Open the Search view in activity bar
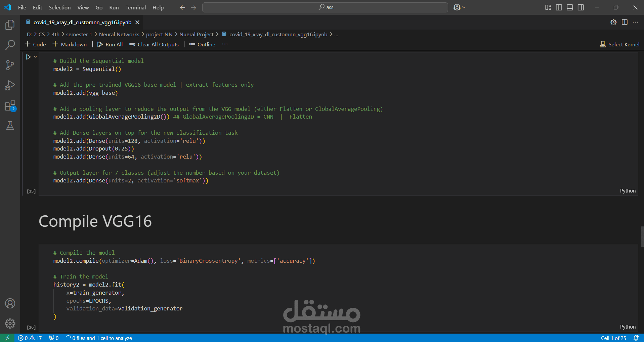This screenshot has width=644, height=342. 10,45
